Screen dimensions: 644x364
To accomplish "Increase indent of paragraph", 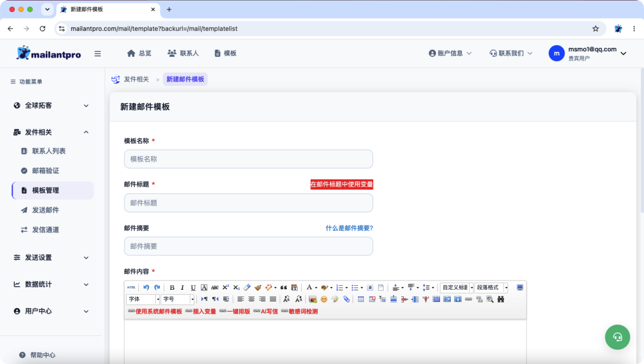I will click(226, 299).
